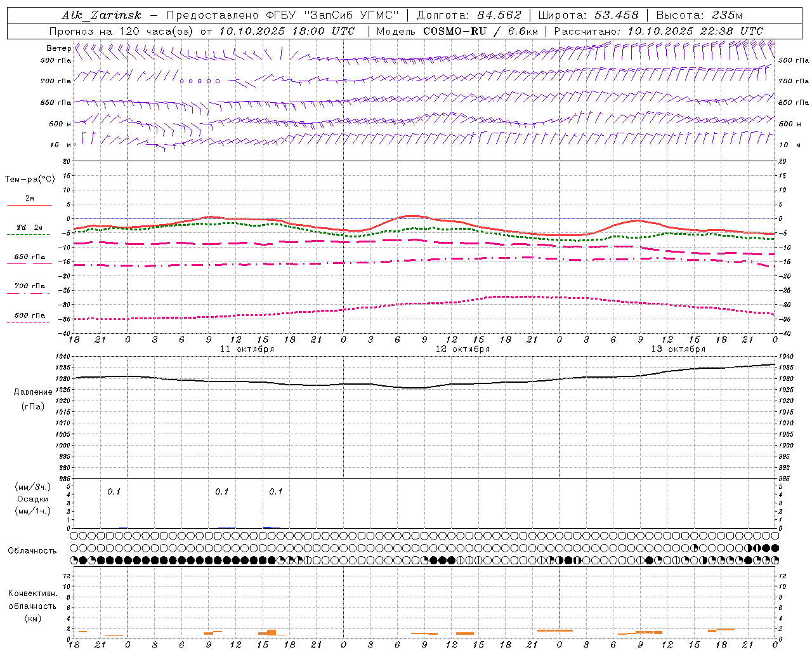Screen dimensions: 812x650
Task: Click the 'Td 2м' dew point legend entry
Action: coord(30,227)
